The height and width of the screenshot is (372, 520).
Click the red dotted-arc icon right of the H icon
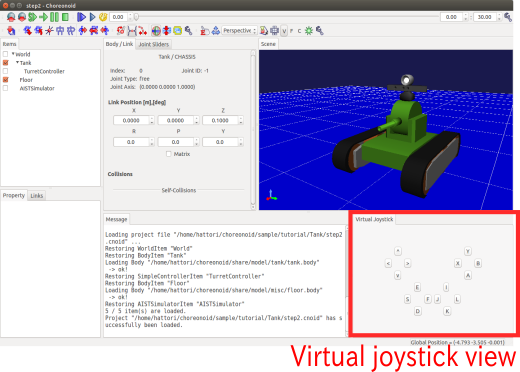coord(143,31)
